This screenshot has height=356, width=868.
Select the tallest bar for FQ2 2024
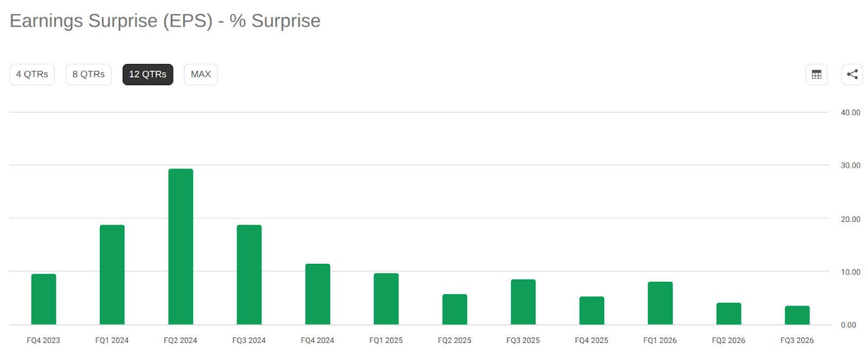pyautogui.click(x=180, y=244)
